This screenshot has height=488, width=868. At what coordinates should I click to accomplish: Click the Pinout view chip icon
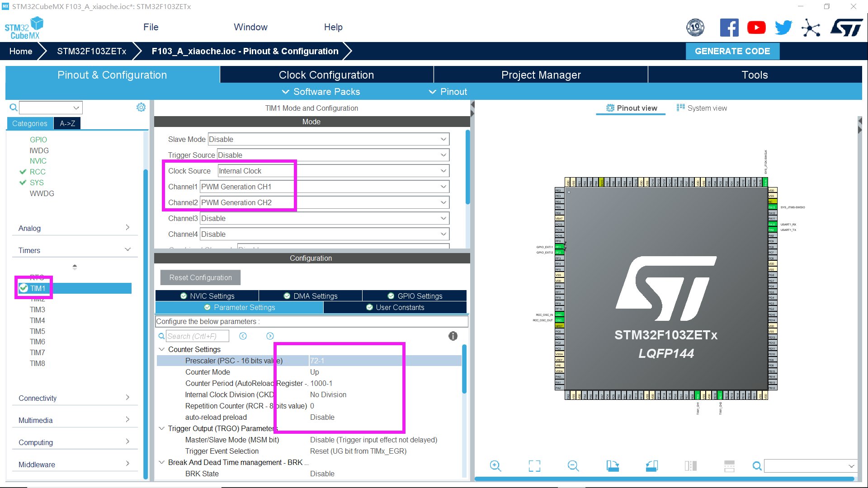(610, 108)
